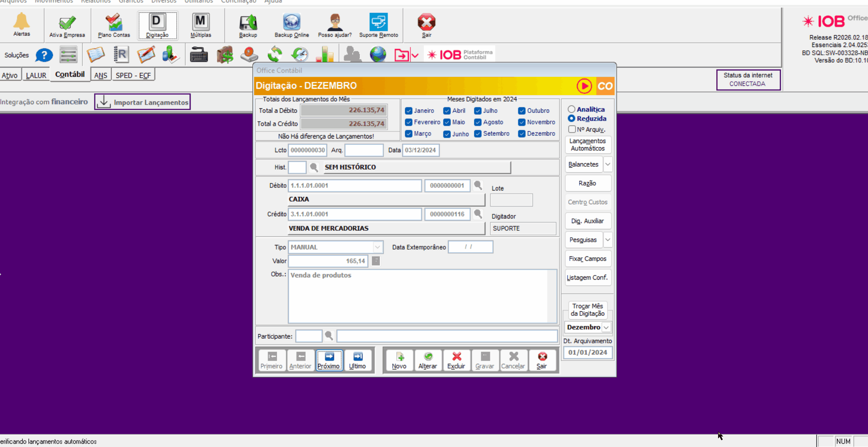Expand the Tipo MANUAL dropdown

point(378,247)
